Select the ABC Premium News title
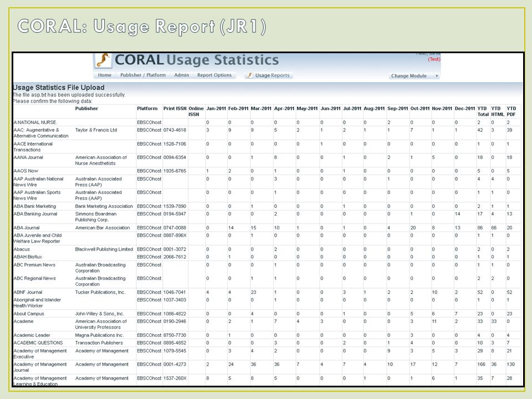 34,265
